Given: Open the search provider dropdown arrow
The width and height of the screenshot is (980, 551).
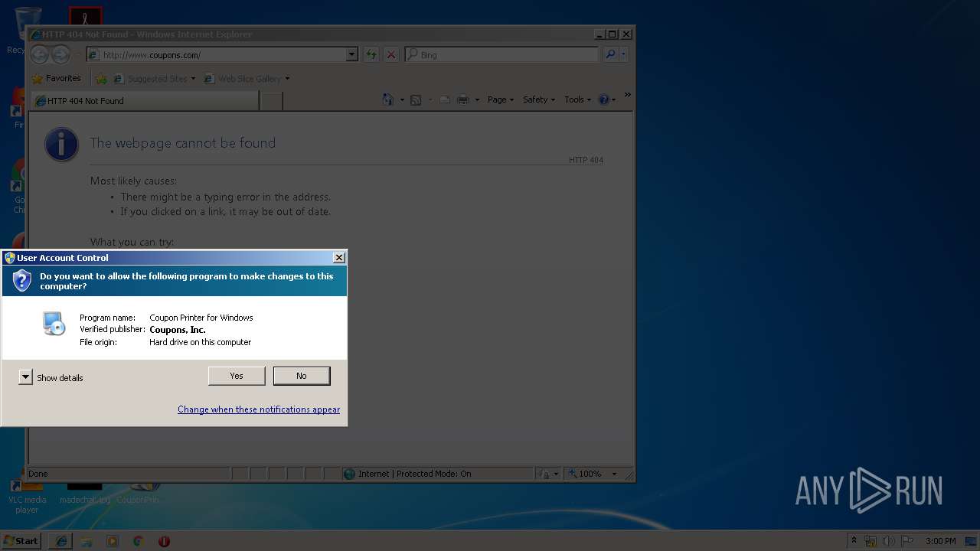Looking at the screenshot, I should (x=624, y=54).
